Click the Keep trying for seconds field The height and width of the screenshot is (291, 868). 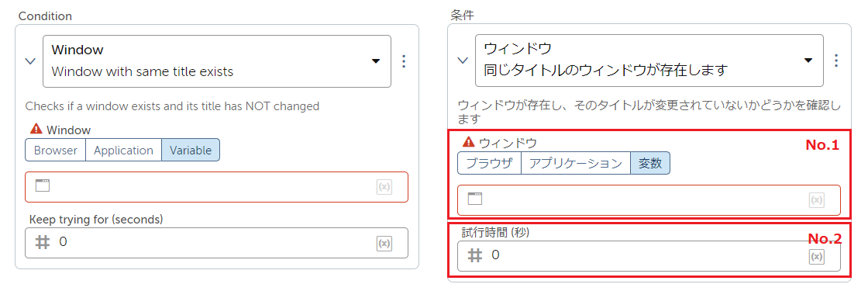216,243
